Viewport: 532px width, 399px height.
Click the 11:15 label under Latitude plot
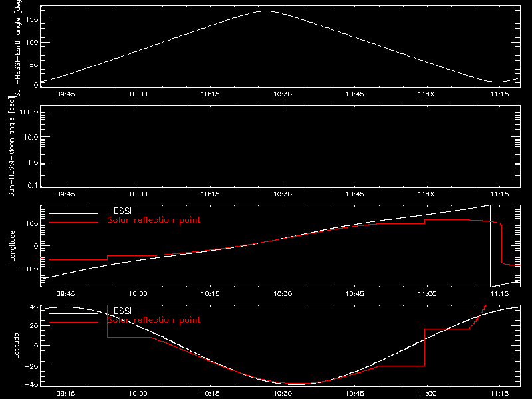499,394
